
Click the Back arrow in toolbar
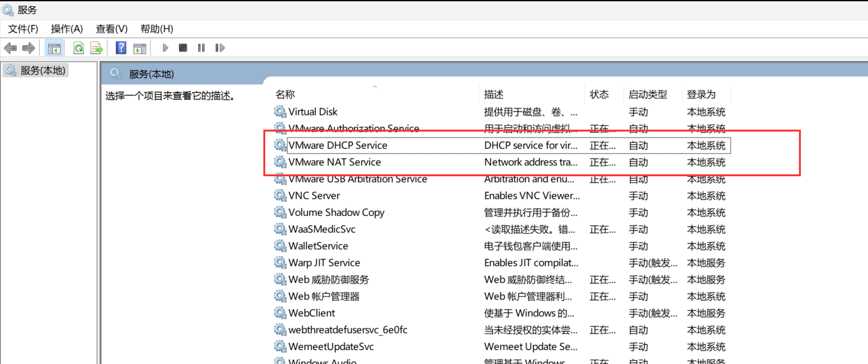(10, 48)
